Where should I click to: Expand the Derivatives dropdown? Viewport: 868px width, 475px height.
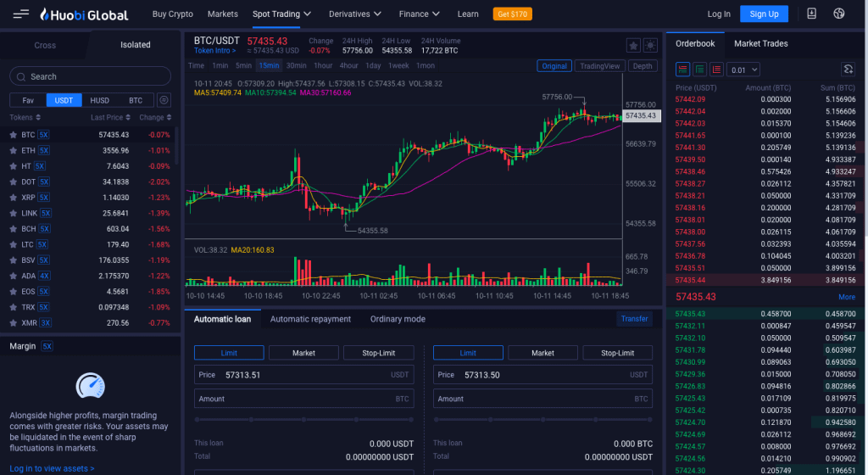355,14
